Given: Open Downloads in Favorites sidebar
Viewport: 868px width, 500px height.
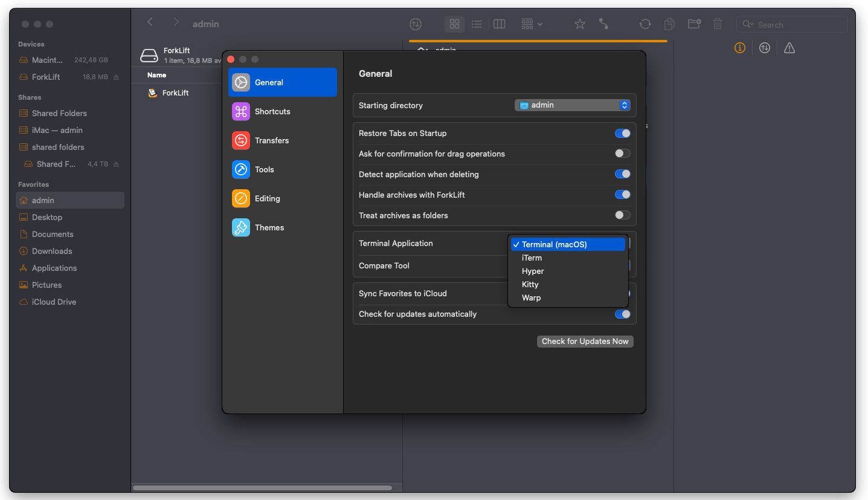Looking at the screenshot, I should [x=52, y=252].
